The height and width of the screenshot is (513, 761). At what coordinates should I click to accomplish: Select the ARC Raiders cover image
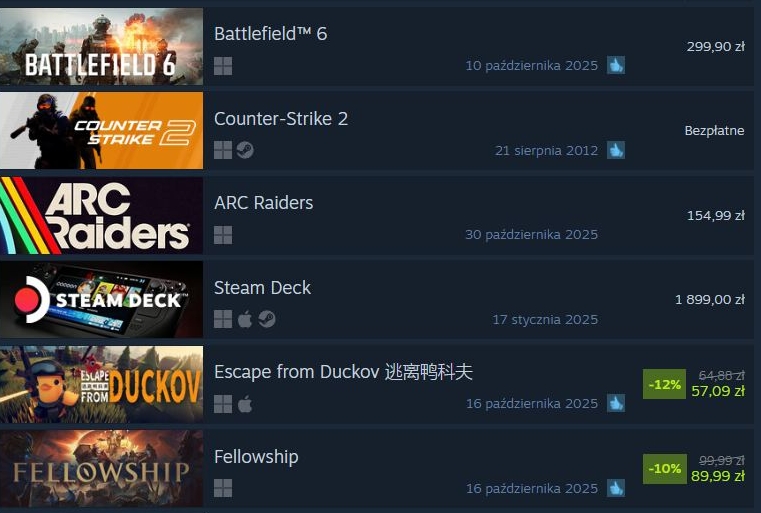click(101, 215)
